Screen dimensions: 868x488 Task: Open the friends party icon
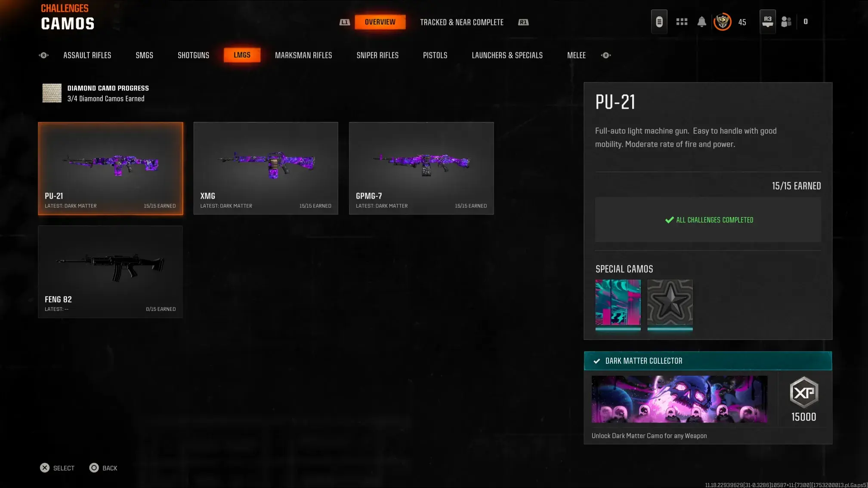click(x=786, y=21)
